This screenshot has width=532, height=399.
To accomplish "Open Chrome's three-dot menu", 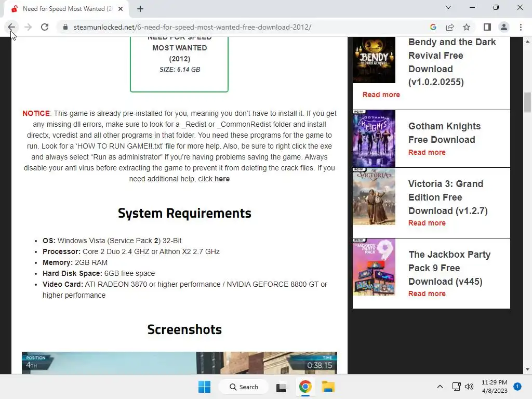I will [521, 27].
